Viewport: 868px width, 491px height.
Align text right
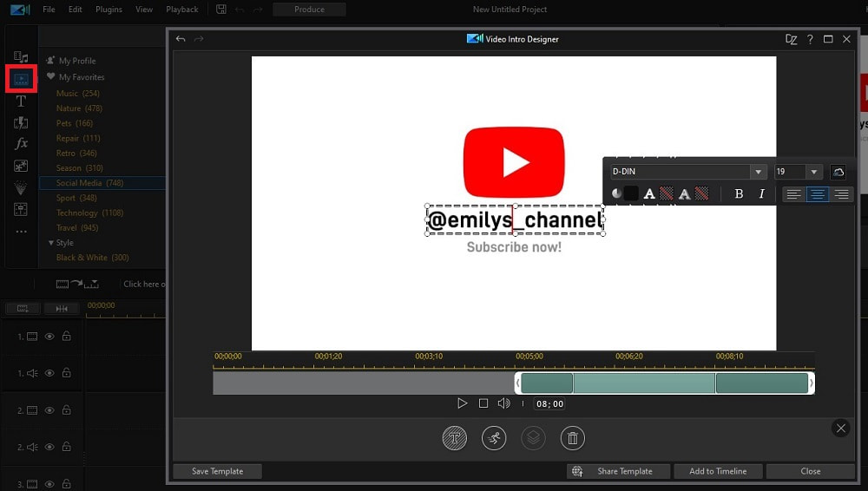(841, 194)
